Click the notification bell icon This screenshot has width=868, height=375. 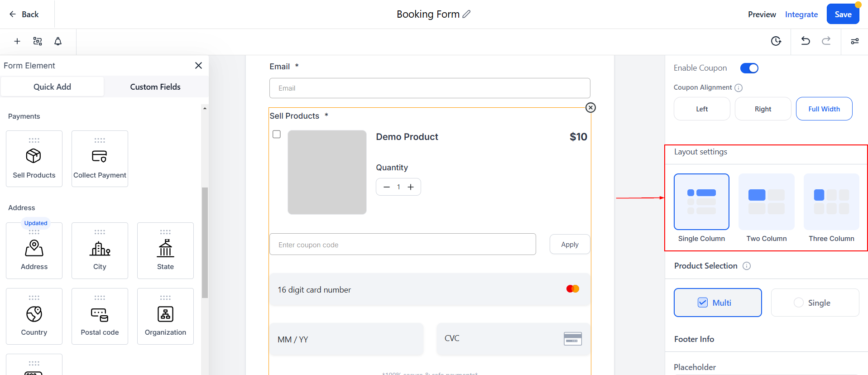(58, 41)
